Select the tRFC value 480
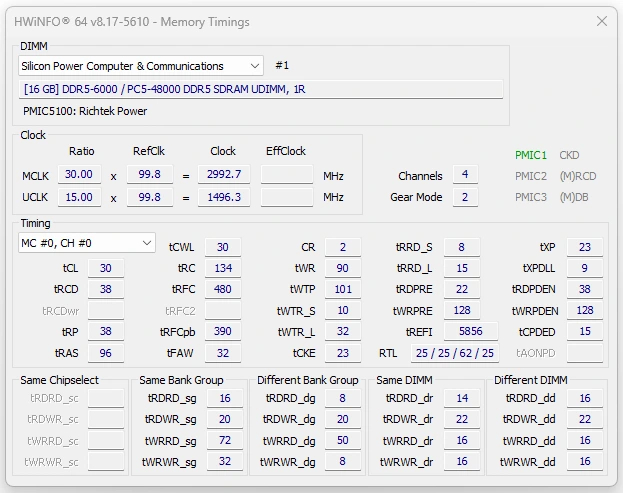 pyautogui.click(x=222, y=289)
